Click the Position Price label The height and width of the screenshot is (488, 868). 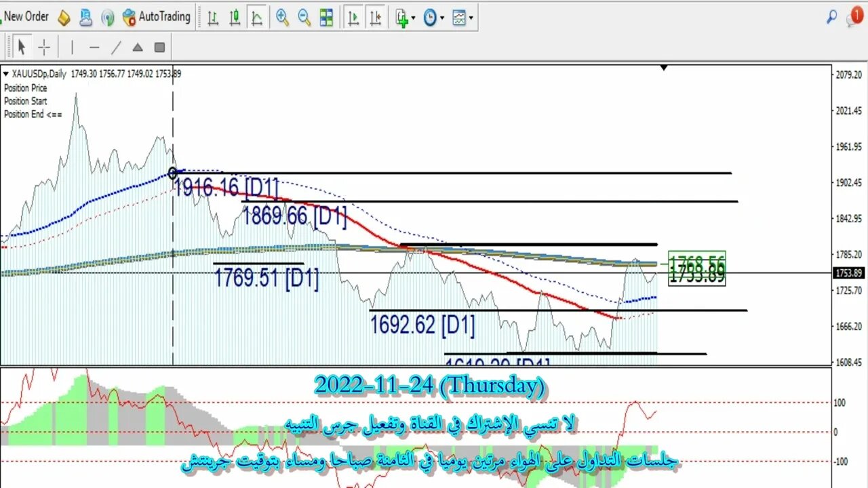coord(25,88)
